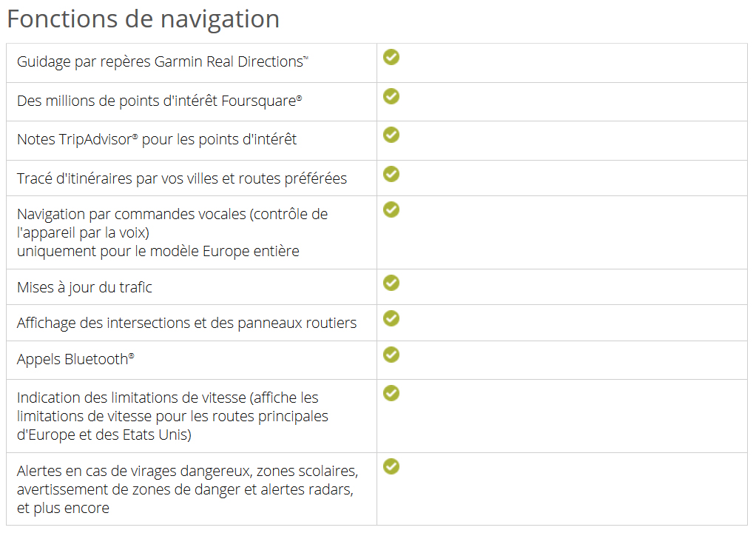Click the checkmark for Affichage des intersections
Viewport: 756px width, 533px height.
tap(391, 318)
